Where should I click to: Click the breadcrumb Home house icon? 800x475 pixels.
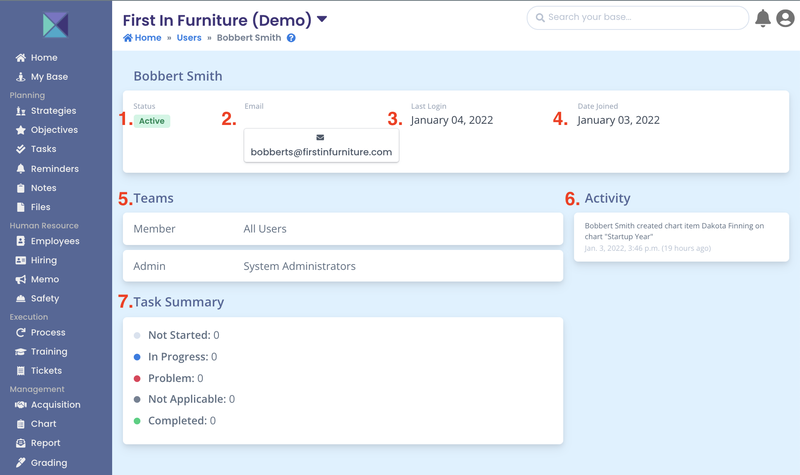pyautogui.click(x=128, y=38)
